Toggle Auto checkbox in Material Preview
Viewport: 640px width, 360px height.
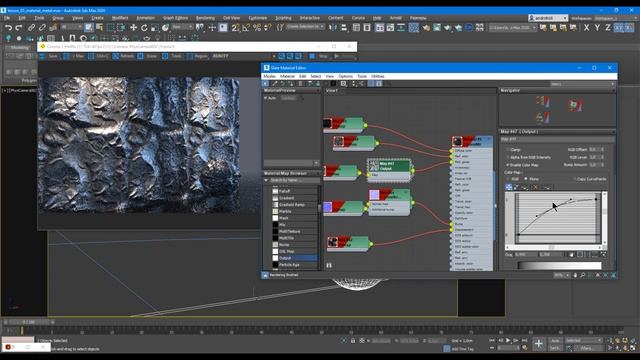(265, 98)
